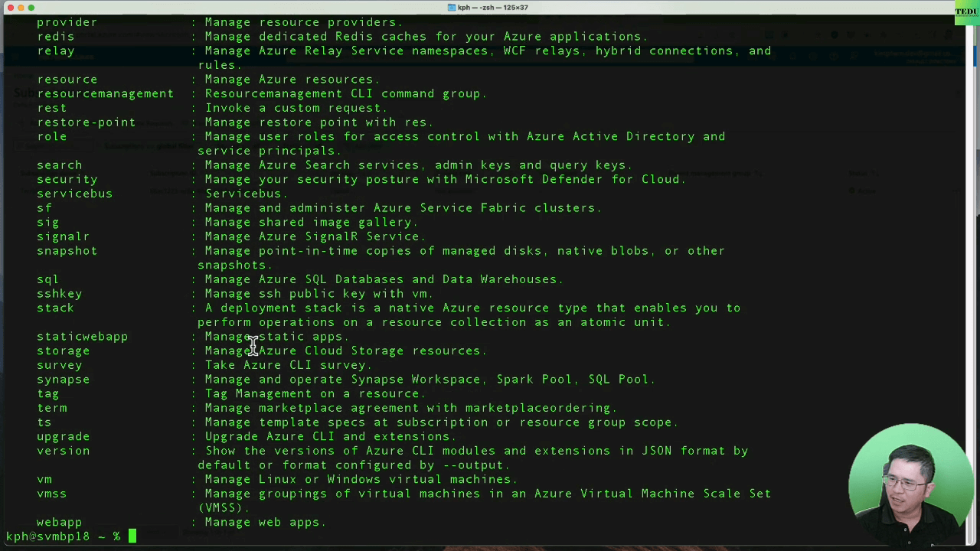Viewport: 980px width, 551px height.
Task: Click the 'Upgrade Azure CLI and extensions' description
Action: click(x=330, y=436)
